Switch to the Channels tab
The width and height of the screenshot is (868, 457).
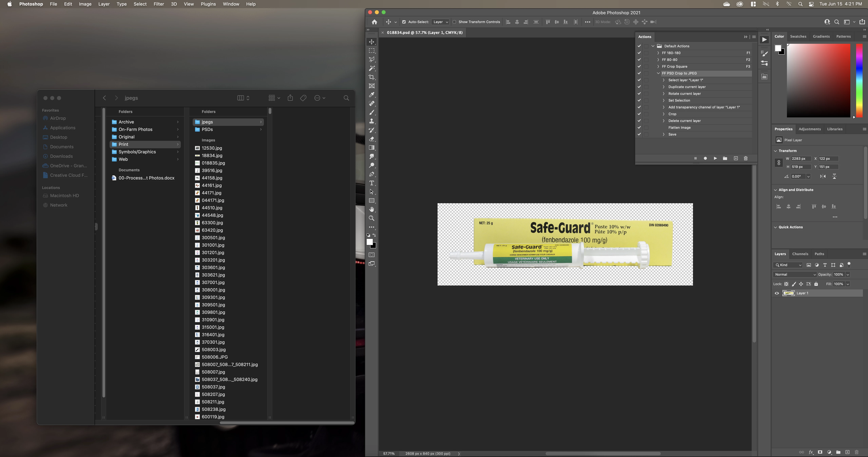point(800,254)
